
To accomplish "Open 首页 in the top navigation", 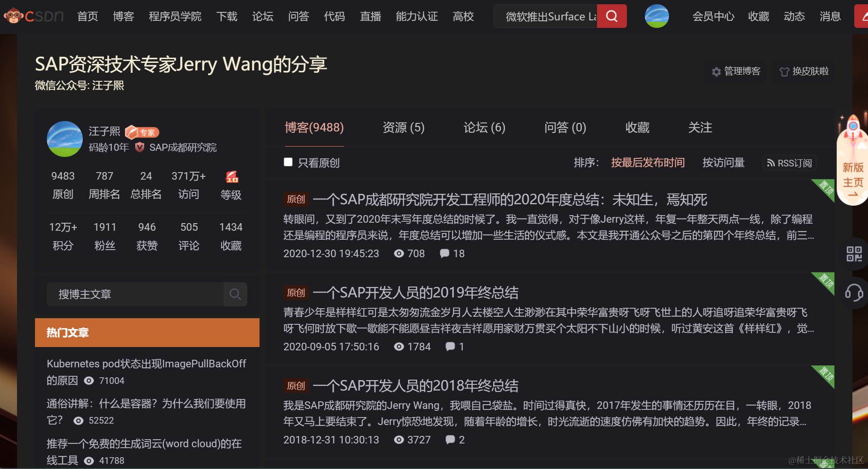I will click(87, 17).
